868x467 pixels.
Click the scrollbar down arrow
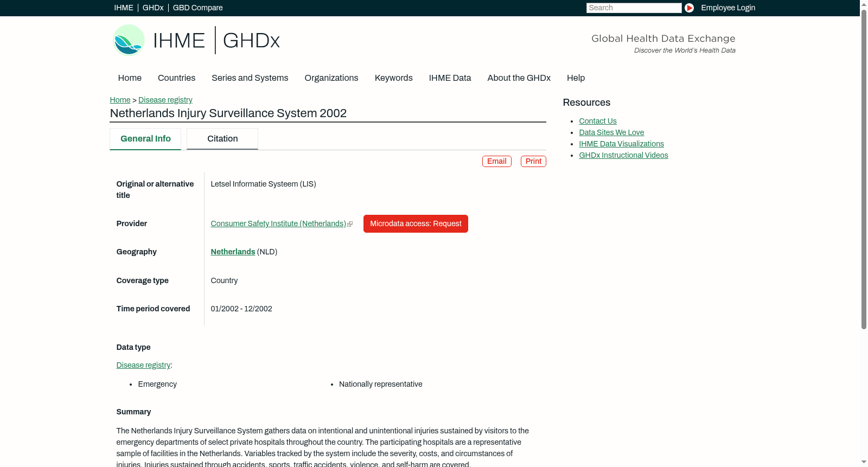pyautogui.click(x=864, y=463)
